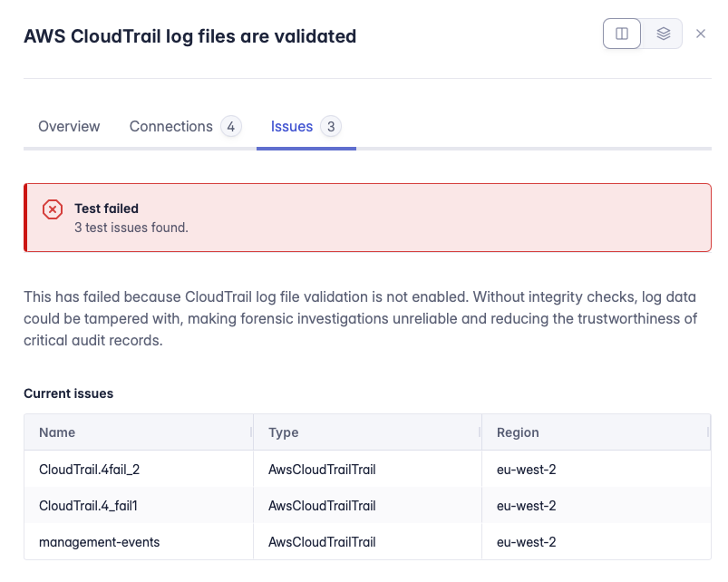The image size is (728, 582).
Task: Select the management-events issue row
Action: pyautogui.click(x=99, y=542)
